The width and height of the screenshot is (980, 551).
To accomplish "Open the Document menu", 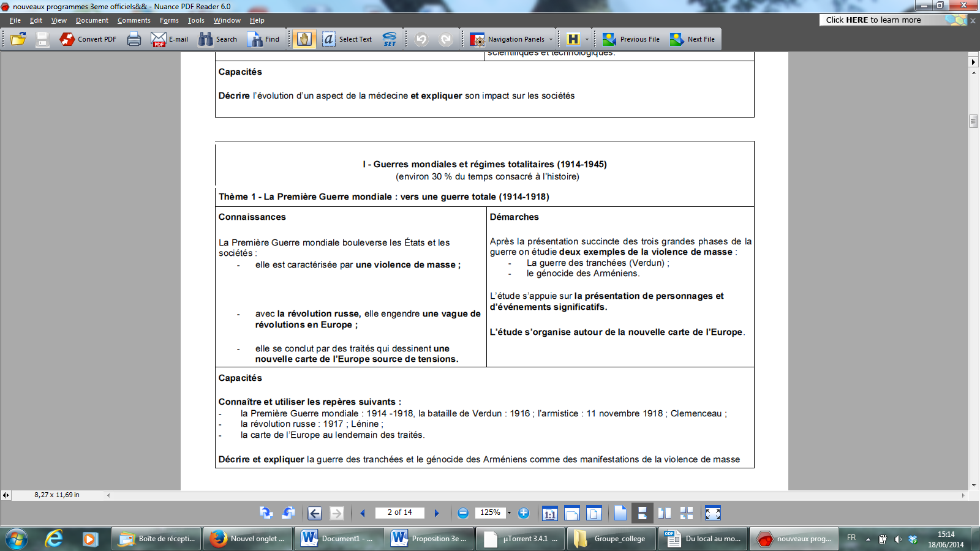I will point(92,20).
